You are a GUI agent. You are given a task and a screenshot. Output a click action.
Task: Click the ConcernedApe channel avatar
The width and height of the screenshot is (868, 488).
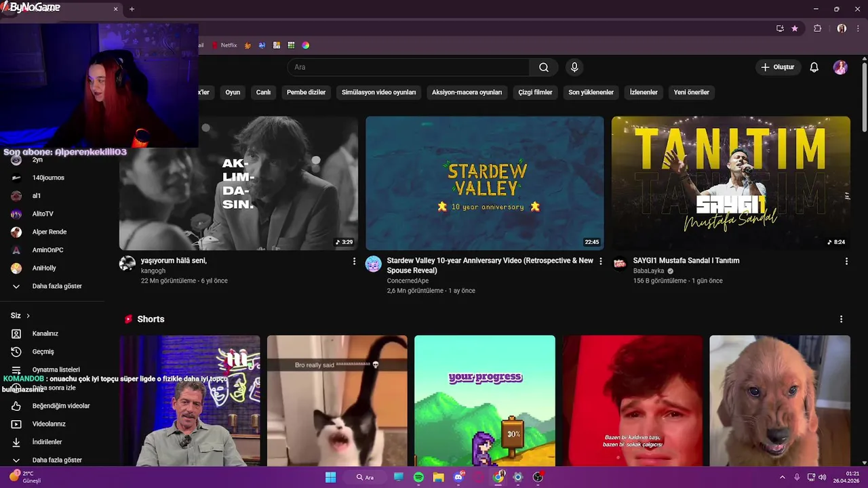(x=374, y=264)
